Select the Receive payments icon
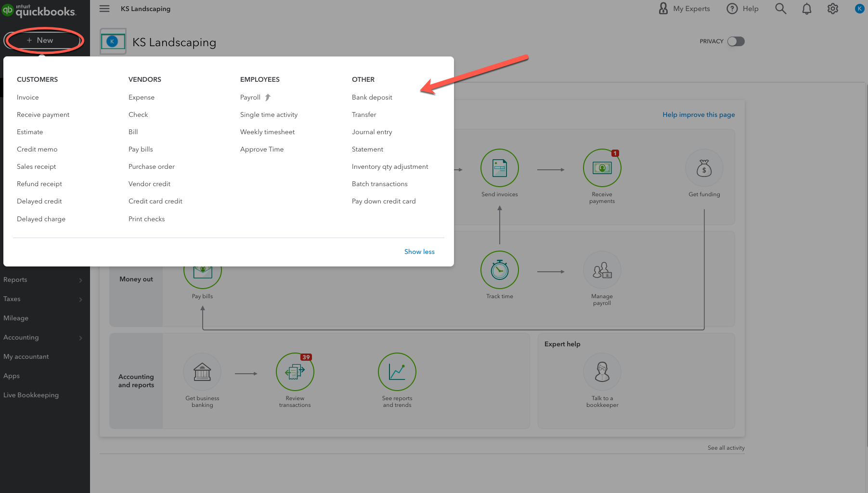The height and width of the screenshot is (493, 868). tap(602, 168)
